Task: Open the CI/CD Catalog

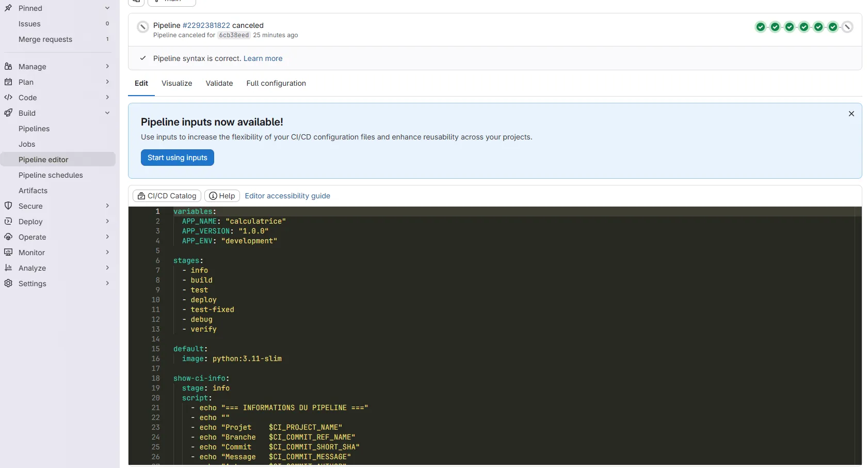Action: (166, 195)
